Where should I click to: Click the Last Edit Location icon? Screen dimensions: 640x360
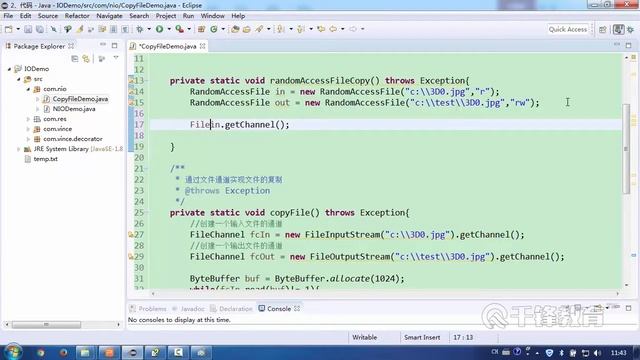coord(321,29)
